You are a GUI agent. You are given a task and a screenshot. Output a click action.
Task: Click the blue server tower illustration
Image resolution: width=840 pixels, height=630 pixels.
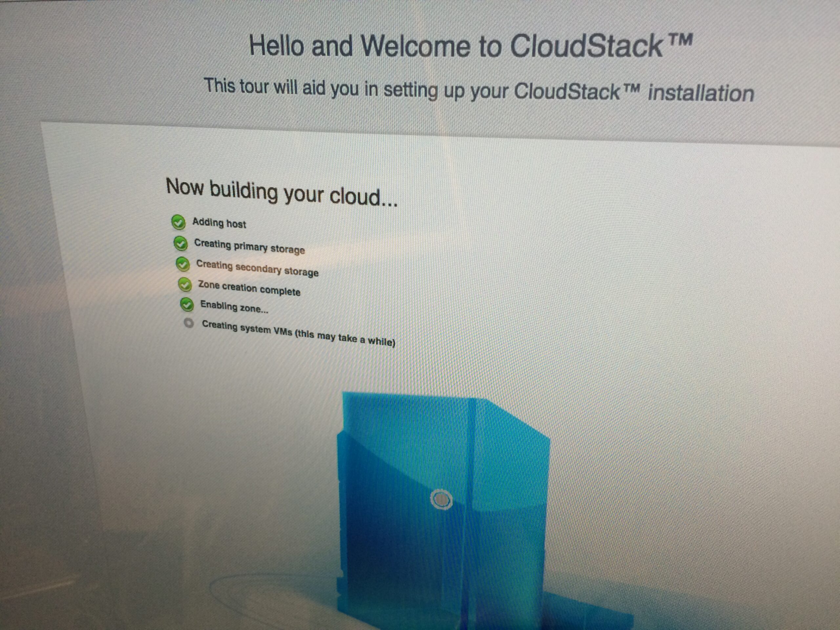(444, 511)
